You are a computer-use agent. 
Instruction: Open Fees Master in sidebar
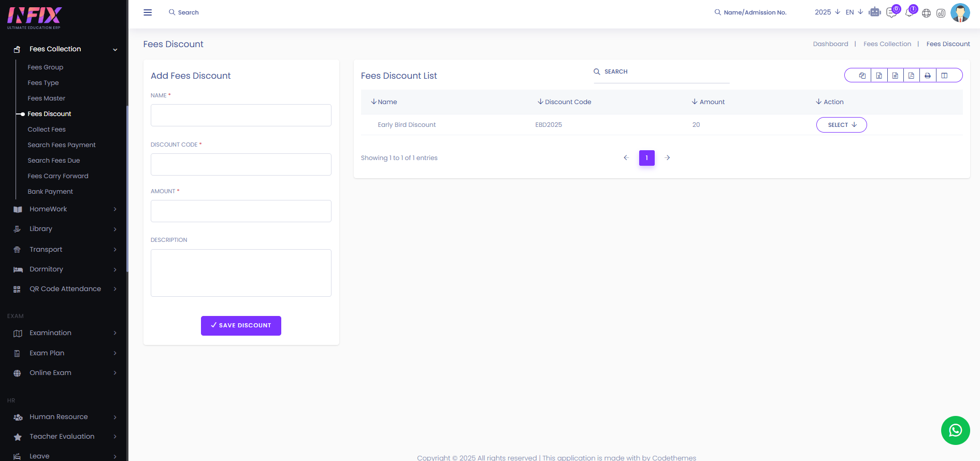tap(47, 98)
